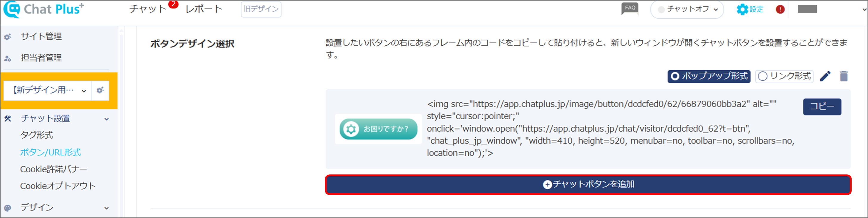Open Cookie許諾バナー submenu item

(54, 169)
